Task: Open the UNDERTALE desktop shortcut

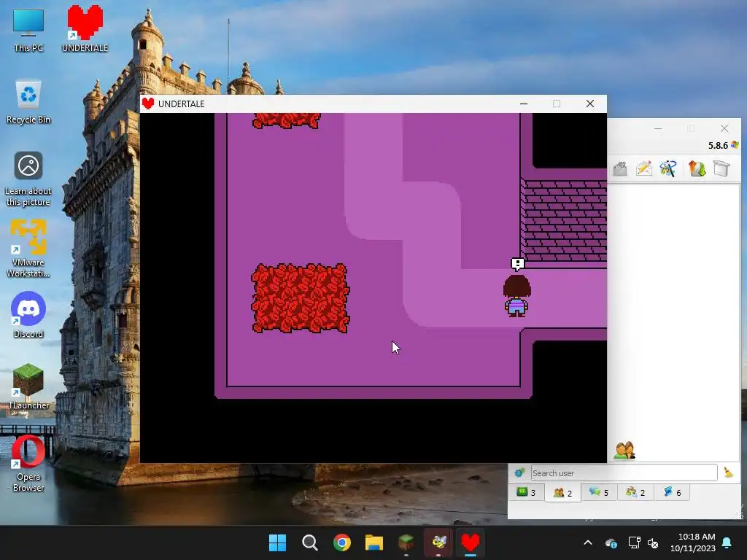Action: (x=85, y=28)
